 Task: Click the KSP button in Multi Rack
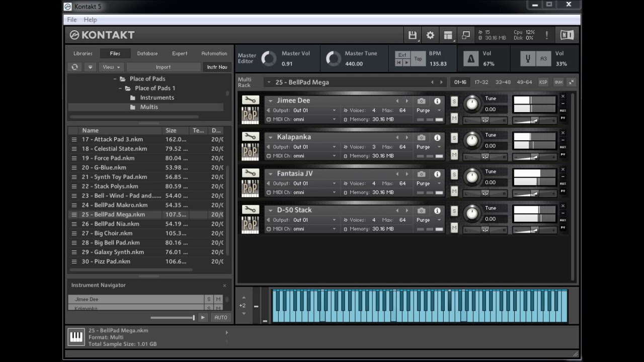tap(543, 82)
